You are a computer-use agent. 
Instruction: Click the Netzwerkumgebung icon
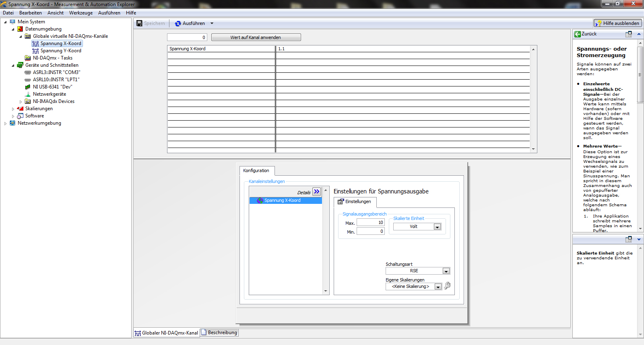tap(12, 123)
